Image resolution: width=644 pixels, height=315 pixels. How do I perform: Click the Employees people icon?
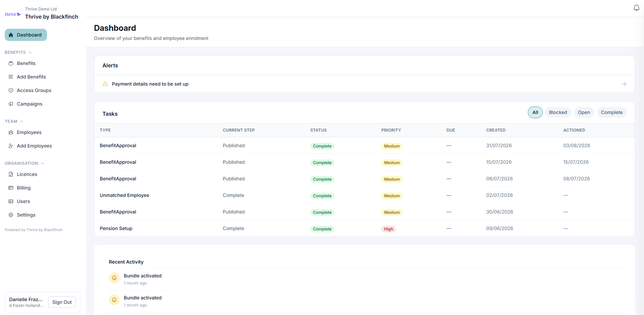(x=11, y=132)
